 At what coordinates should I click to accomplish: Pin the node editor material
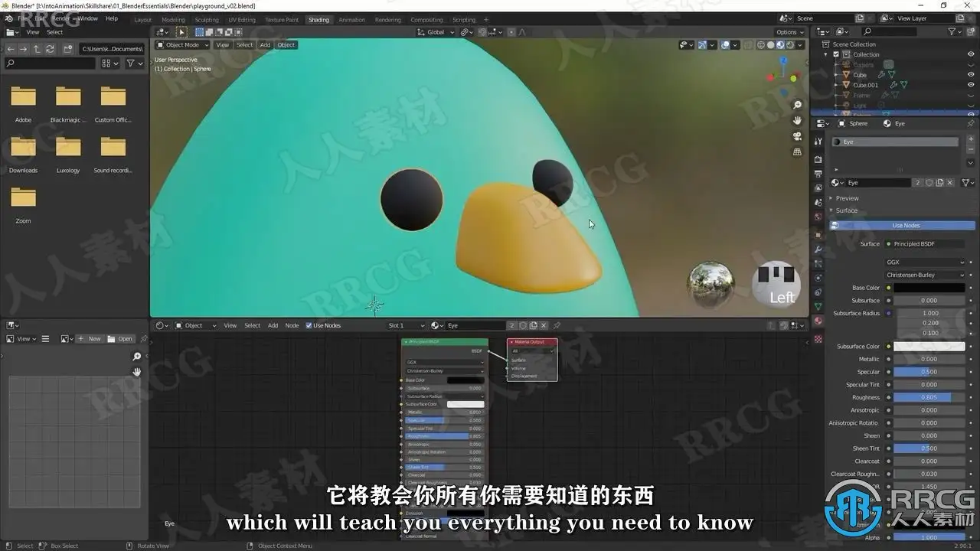(x=557, y=325)
